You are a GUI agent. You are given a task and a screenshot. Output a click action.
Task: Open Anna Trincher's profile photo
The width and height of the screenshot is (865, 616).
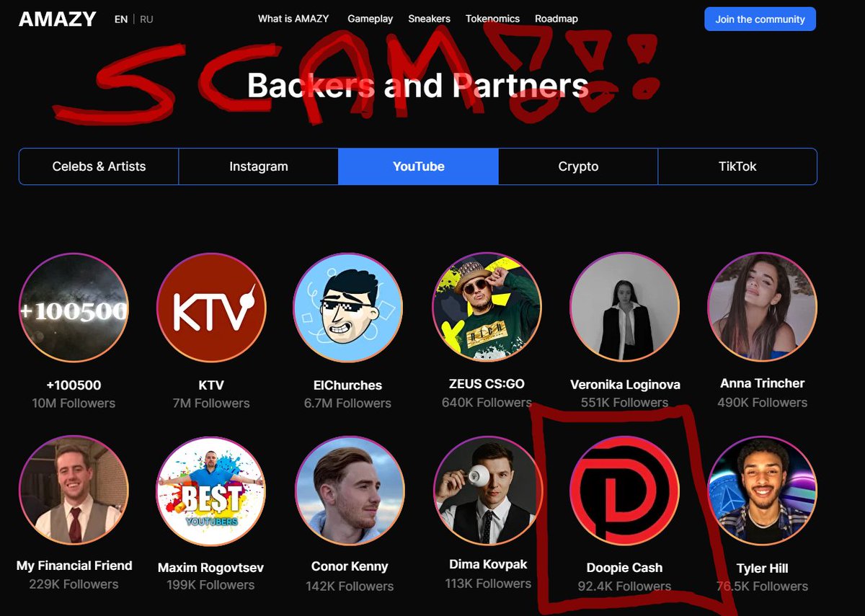click(x=762, y=306)
